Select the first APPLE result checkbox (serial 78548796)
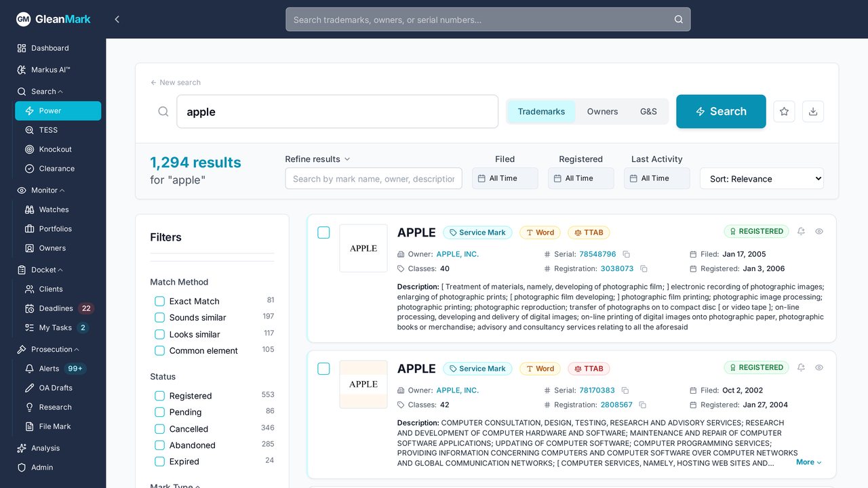 click(323, 232)
